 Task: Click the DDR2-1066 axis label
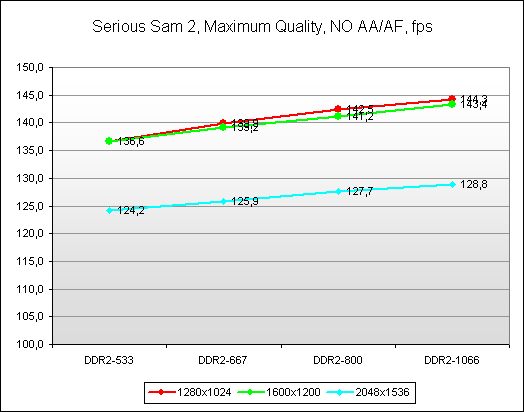pos(452,360)
